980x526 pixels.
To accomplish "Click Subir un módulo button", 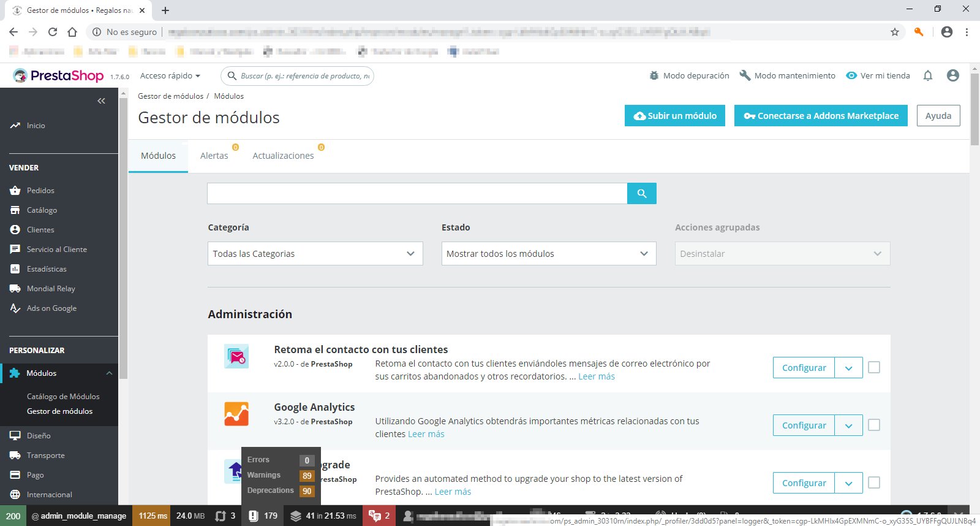I will (x=675, y=116).
